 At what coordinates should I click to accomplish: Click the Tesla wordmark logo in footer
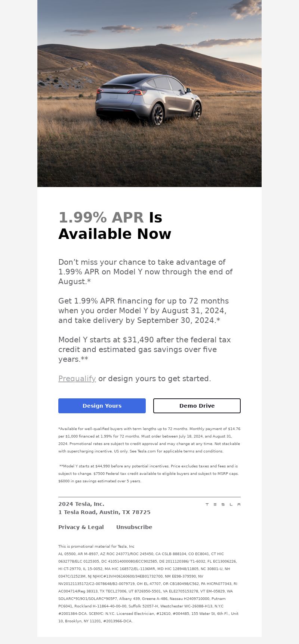[223, 504]
